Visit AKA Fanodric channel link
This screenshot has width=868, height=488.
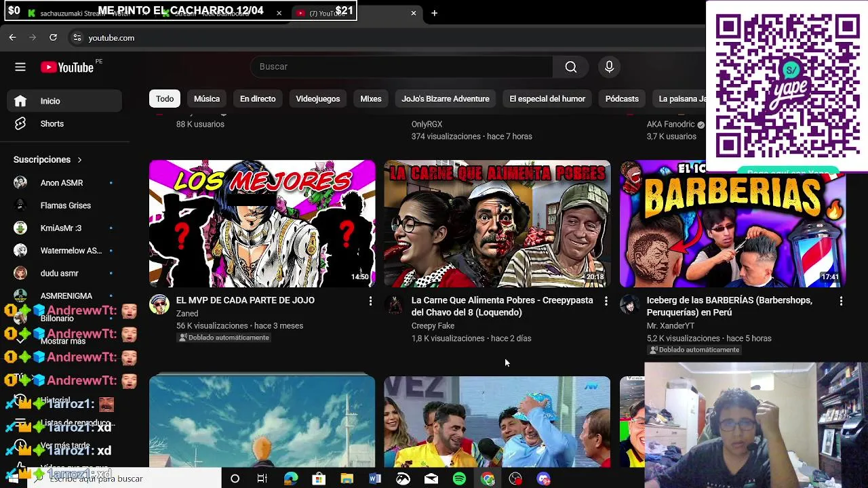tap(671, 124)
